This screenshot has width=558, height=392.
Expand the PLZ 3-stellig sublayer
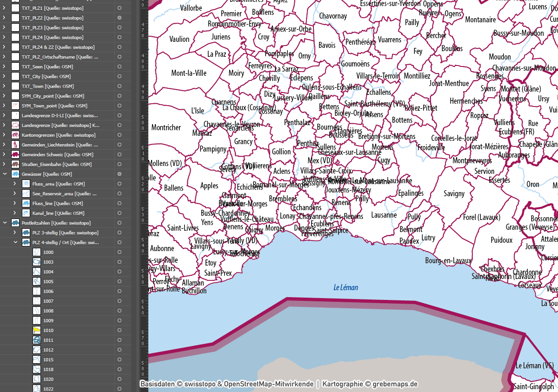click(x=15, y=233)
